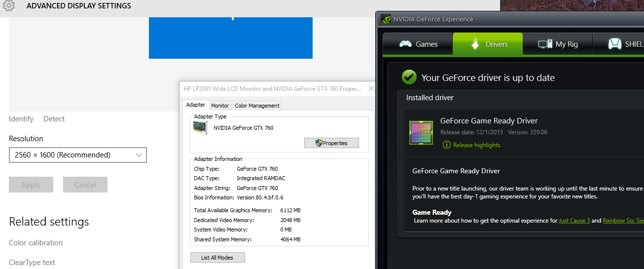Click the NVIDIA logo in the GeForce Experience title bar
644x269 pixels.
(386, 19)
